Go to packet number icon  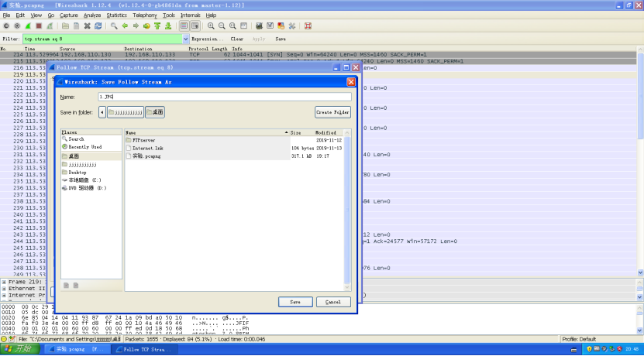(x=146, y=26)
